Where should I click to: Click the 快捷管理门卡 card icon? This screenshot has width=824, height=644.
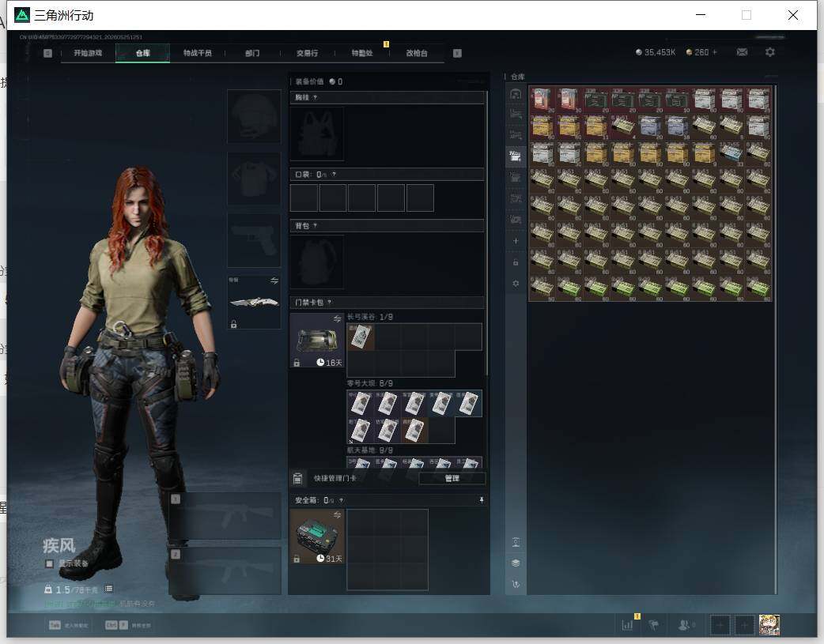(297, 478)
